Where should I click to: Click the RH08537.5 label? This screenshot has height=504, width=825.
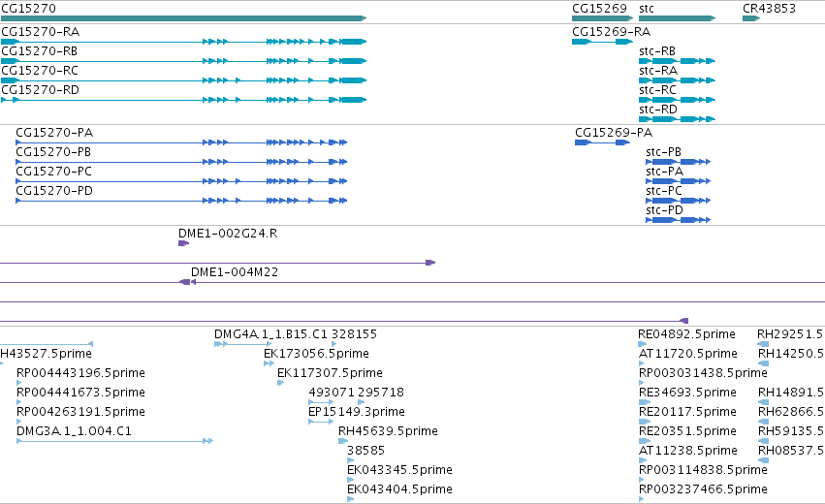coord(791,451)
